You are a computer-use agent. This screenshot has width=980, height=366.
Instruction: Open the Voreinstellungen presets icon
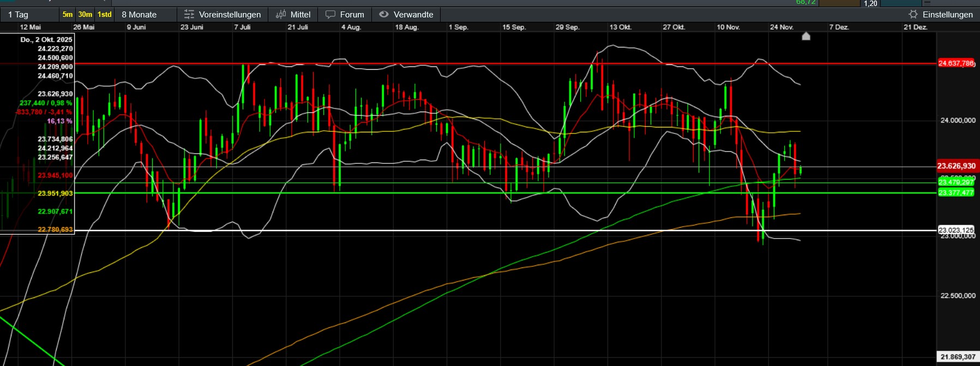(x=189, y=15)
